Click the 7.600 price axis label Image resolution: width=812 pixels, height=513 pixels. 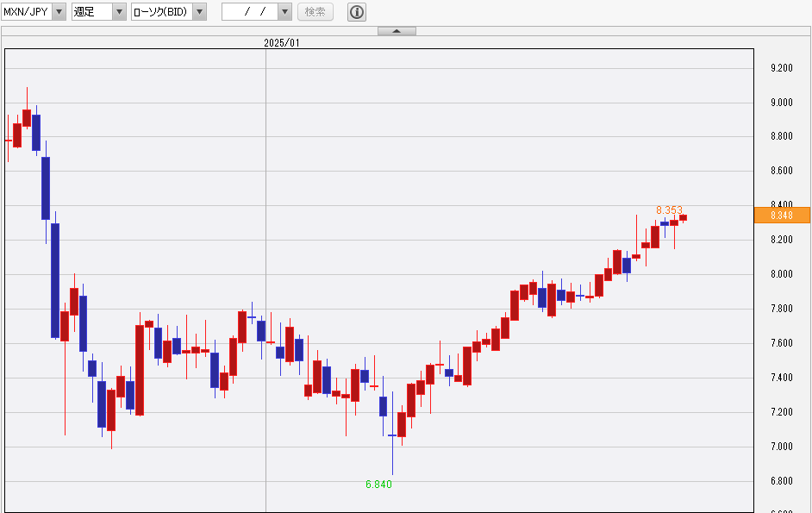pyautogui.click(x=782, y=343)
